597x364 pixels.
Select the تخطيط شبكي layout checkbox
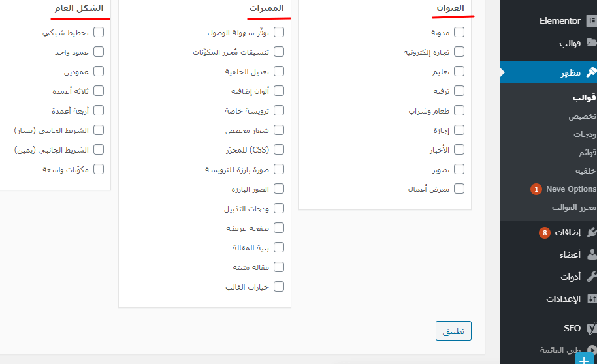point(99,32)
